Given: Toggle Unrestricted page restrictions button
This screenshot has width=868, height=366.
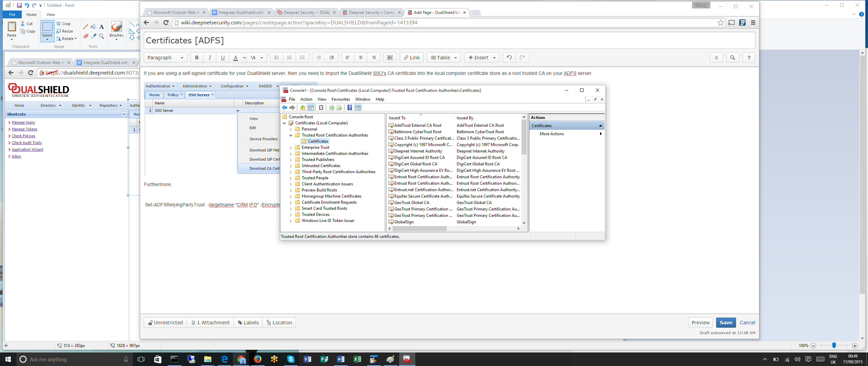Looking at the screenshot, I should tap(165, 323).
